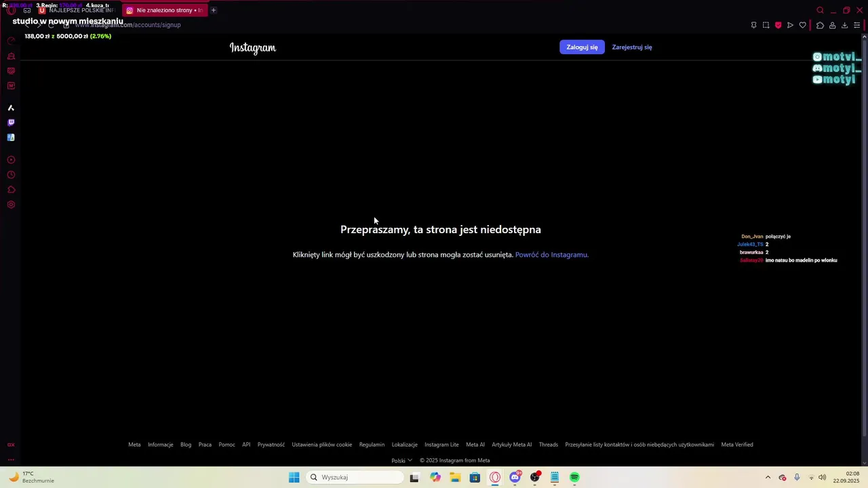The width and height of the screenshot is (868, 488).
Task: Open the Praca footer link
Action: pos(205,445)
